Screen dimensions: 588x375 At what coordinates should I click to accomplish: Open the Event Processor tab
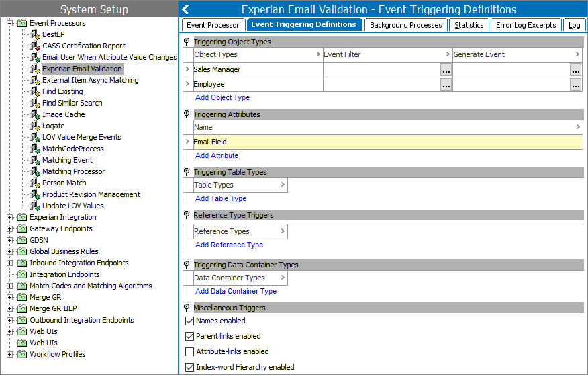click(213, 25)
